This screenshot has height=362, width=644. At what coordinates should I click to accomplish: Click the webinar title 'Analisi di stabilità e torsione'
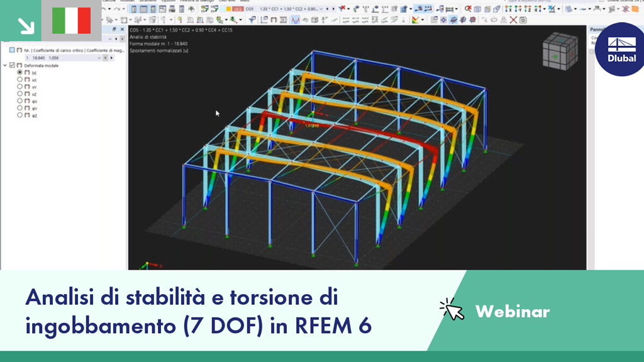tap(182, 297)
